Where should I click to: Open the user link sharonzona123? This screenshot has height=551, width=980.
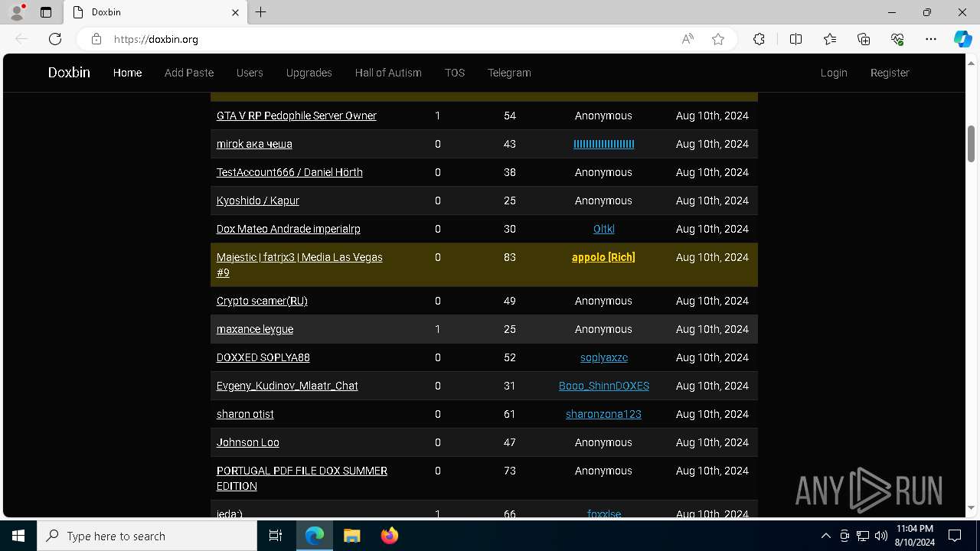(603, 414)
